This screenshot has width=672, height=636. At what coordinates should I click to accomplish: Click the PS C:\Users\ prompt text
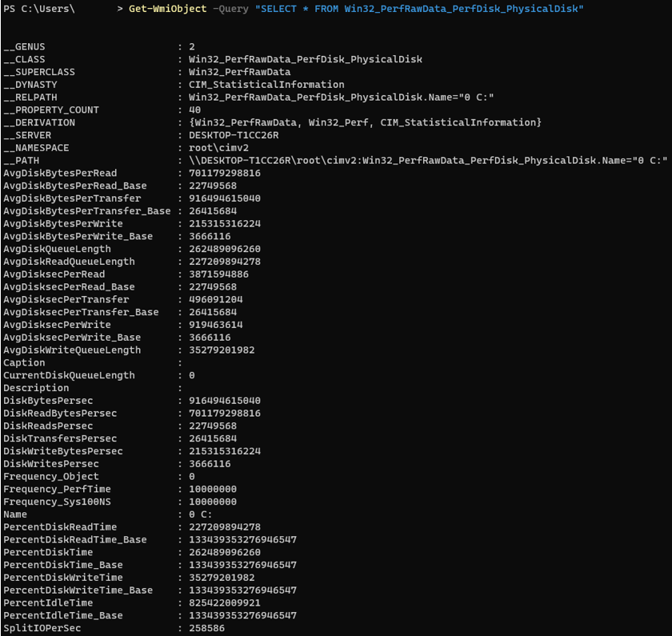click(x=39, y=9)
